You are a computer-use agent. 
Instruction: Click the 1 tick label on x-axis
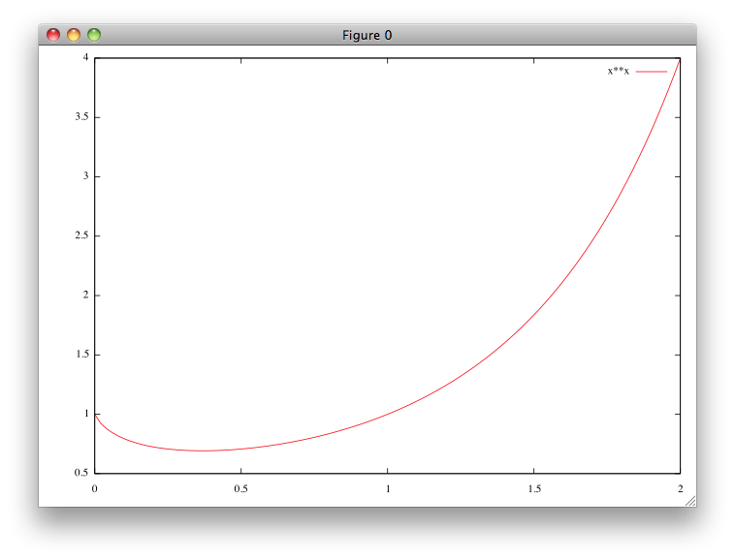coord(387,487)
